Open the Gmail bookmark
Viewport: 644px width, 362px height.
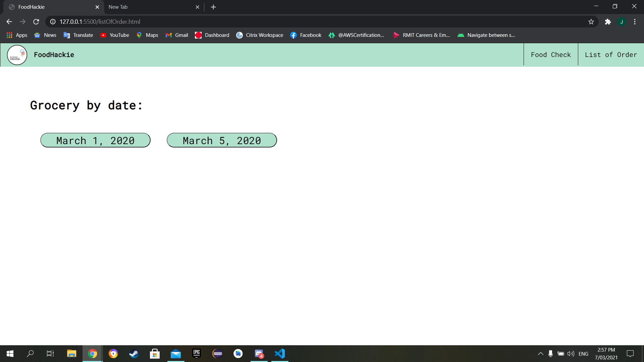(x=177, y=35)
